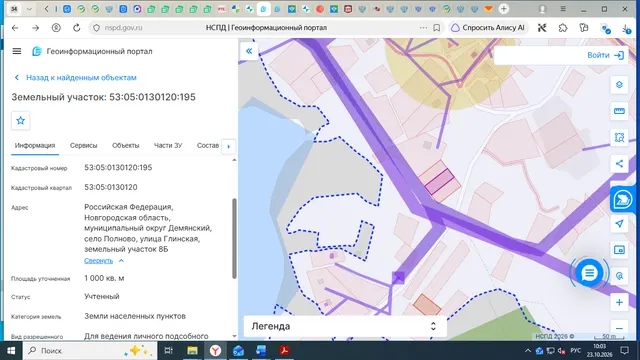
Task: Click the area value 1 000 кв. м
Action: tap(104, 278)
